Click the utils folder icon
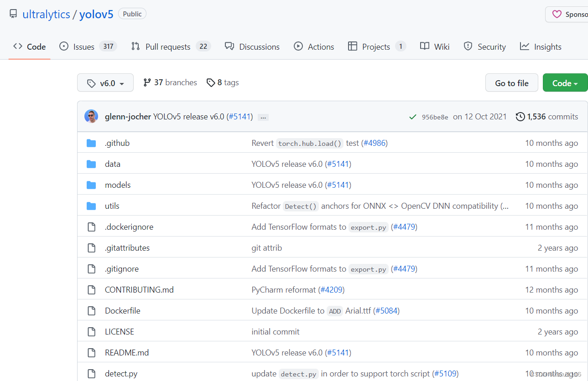588x381 pixels. pyautogui.click(x=91, y=206)
